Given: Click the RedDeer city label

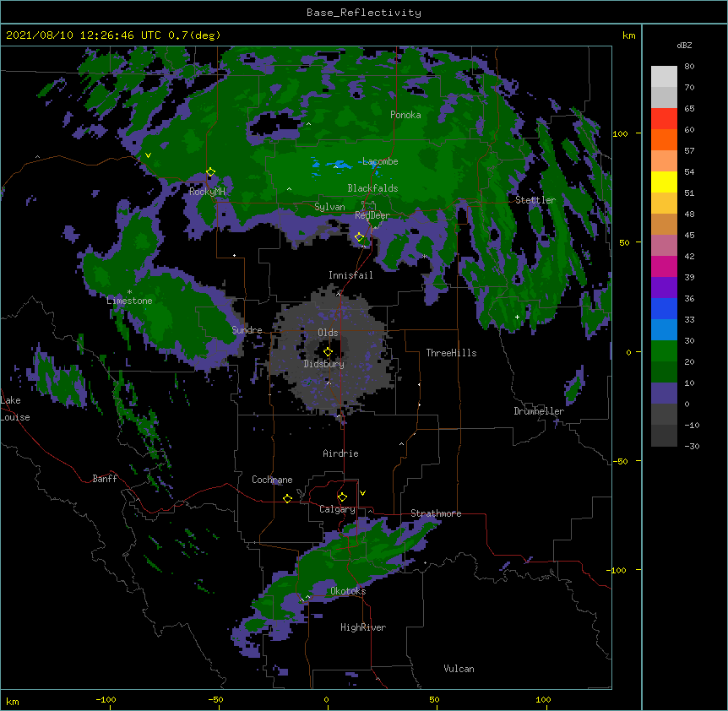Looking at the screenshot, I should (372, 215).
